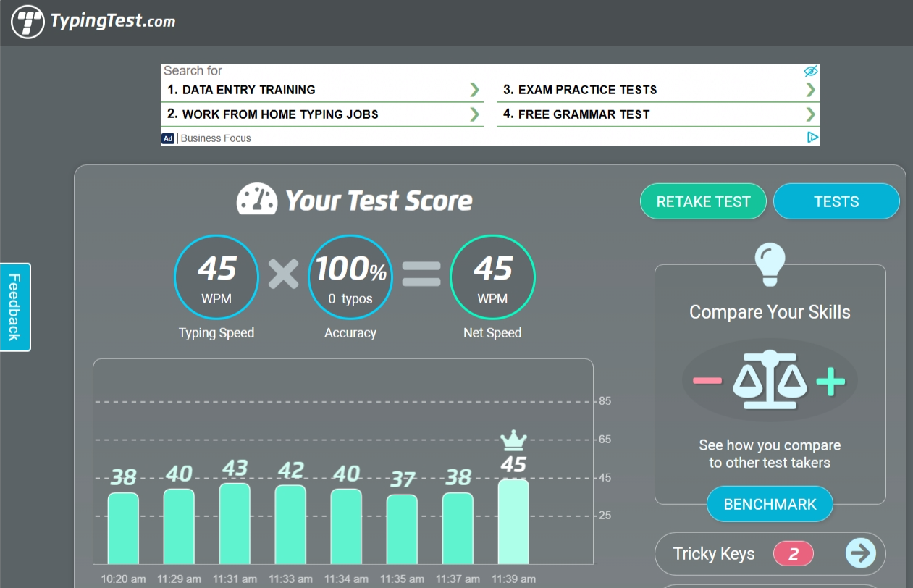The image size is (913, 588).
Task: Click the chevron next to Work From Home Typing Jobs
Action: click(474, 114)
